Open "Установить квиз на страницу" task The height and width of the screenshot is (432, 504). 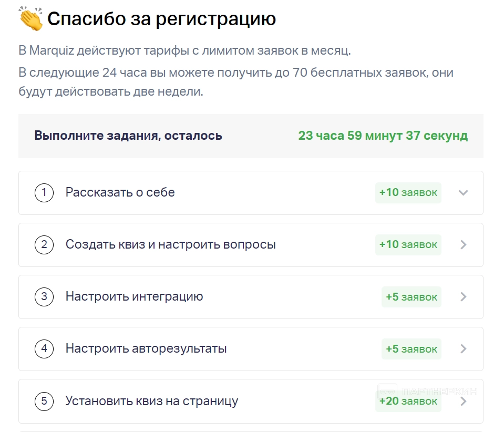coord(151,402)
